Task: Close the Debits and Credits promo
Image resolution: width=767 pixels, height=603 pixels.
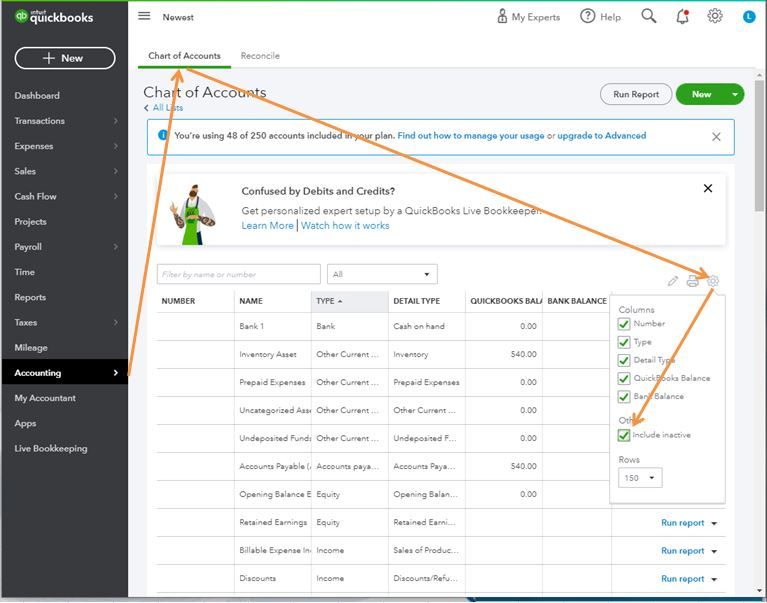Action: [708, 188]
